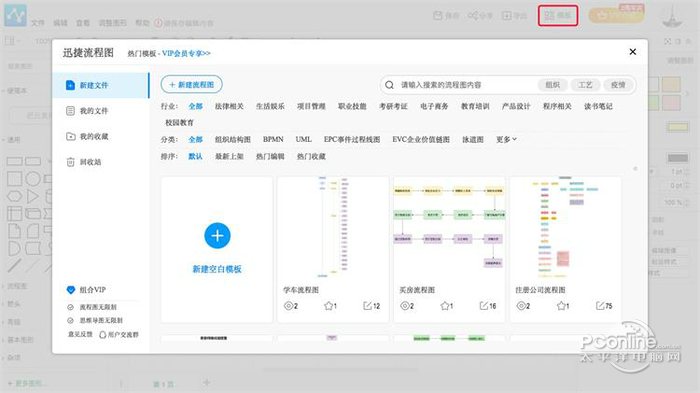Click the search magnifier icon

389,85
